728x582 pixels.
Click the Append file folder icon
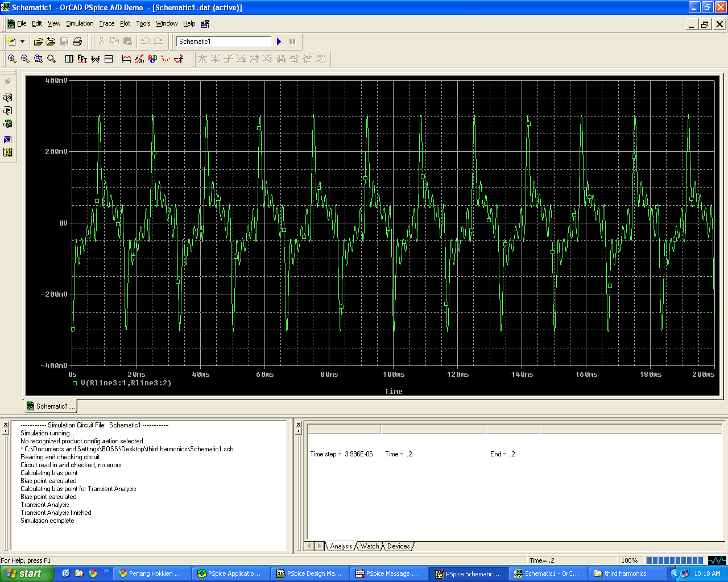[51, 41]
